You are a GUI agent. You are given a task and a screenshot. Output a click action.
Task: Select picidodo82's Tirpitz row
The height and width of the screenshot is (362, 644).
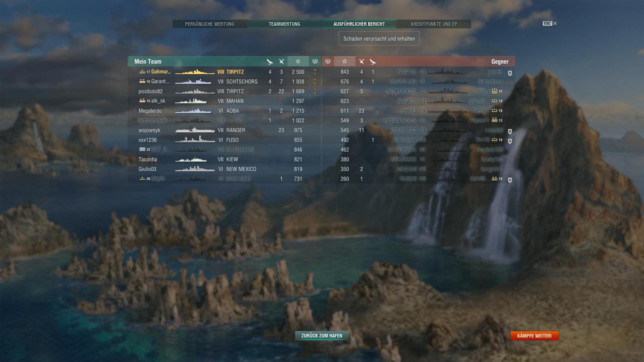tap(225, 91)
